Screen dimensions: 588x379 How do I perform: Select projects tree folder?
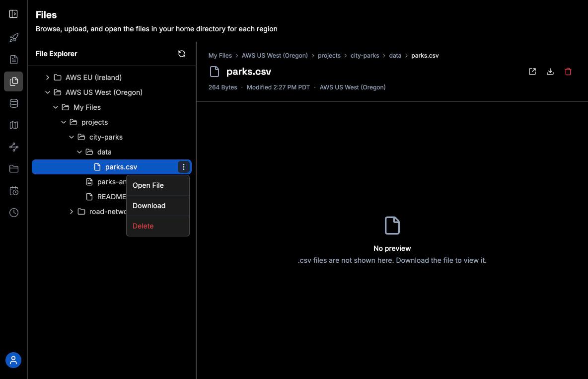(x=112, y=122)
